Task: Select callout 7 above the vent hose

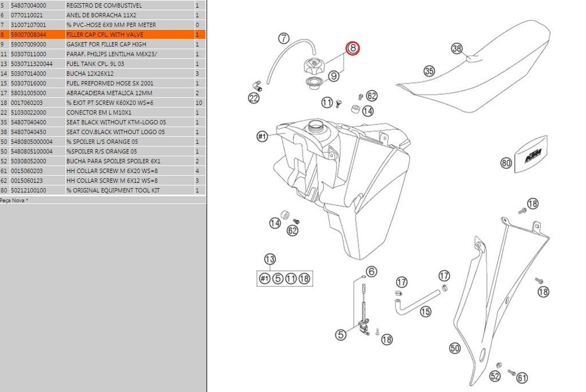Action: [x=283, y=39]
